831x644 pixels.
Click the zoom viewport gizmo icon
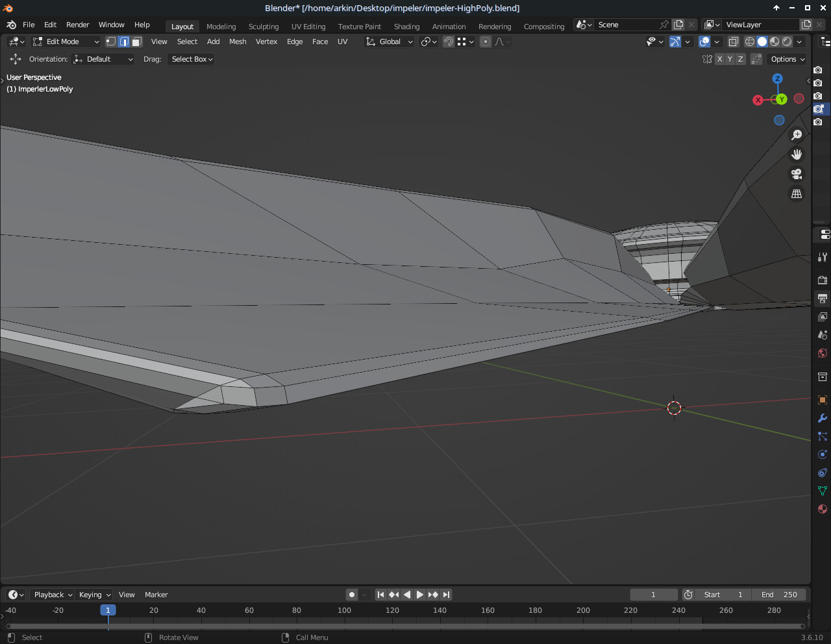(x=797, y=135)
